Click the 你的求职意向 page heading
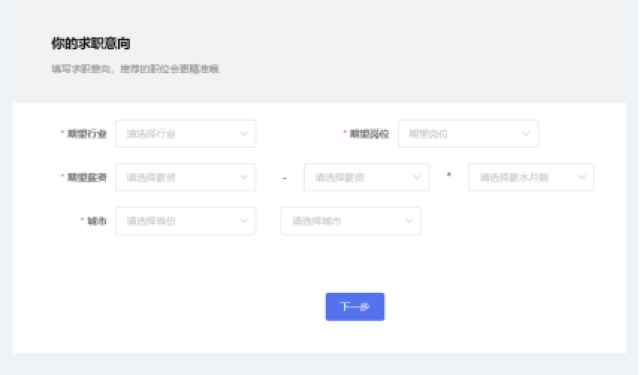Image resolution: width=640 pixels, height=375 pixels. (91, 43)
